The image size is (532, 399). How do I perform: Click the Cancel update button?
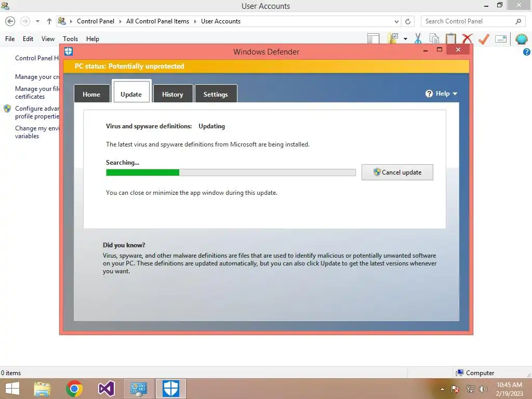[397, 172]
